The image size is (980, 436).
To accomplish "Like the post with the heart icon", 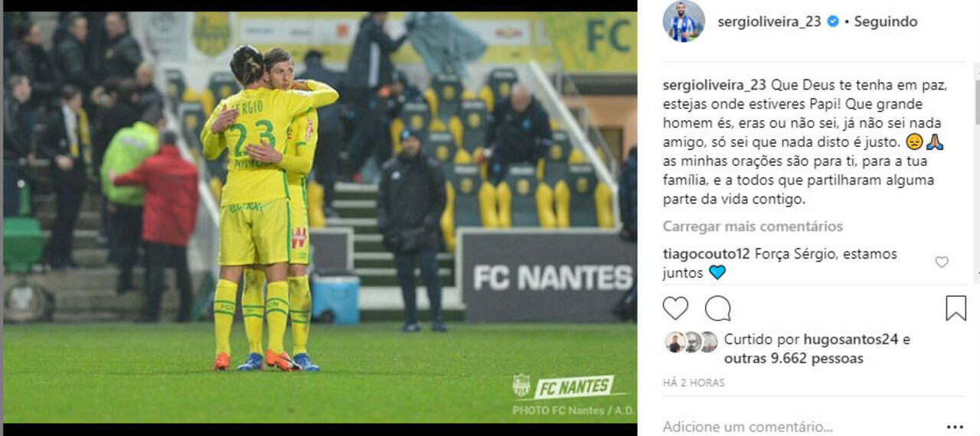I will click(675, 308).
